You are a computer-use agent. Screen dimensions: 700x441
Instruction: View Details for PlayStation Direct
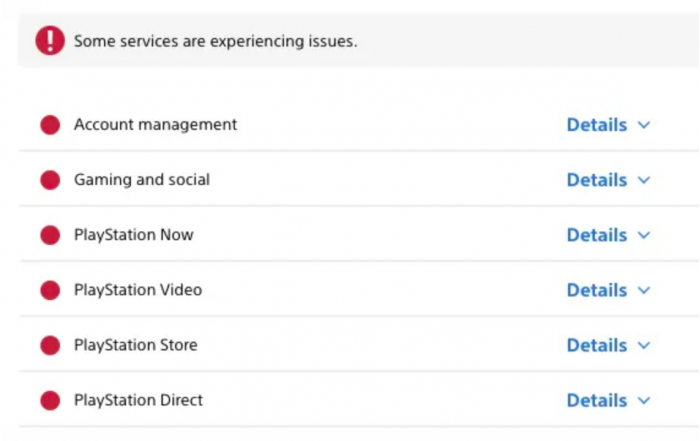click(x=597, y=400)
